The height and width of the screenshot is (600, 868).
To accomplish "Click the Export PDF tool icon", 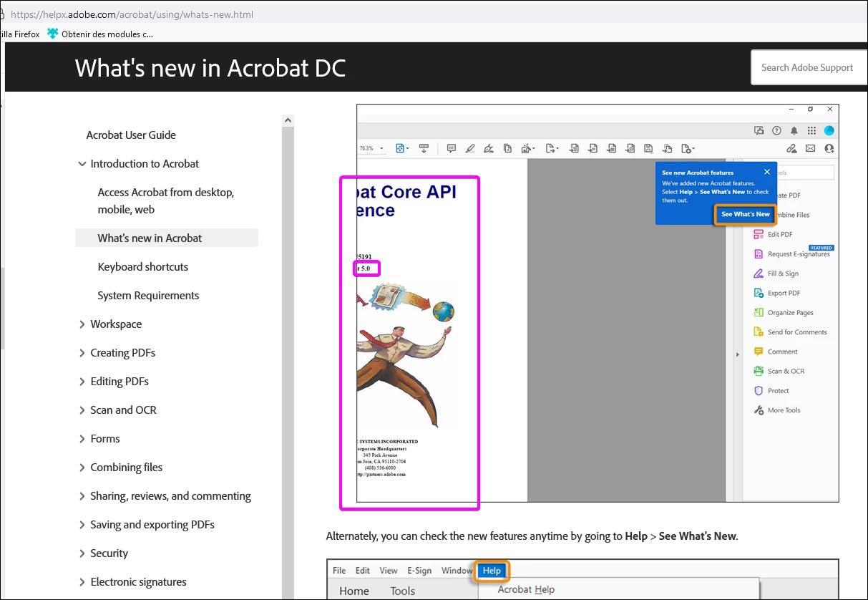I will tap(759, 293).
